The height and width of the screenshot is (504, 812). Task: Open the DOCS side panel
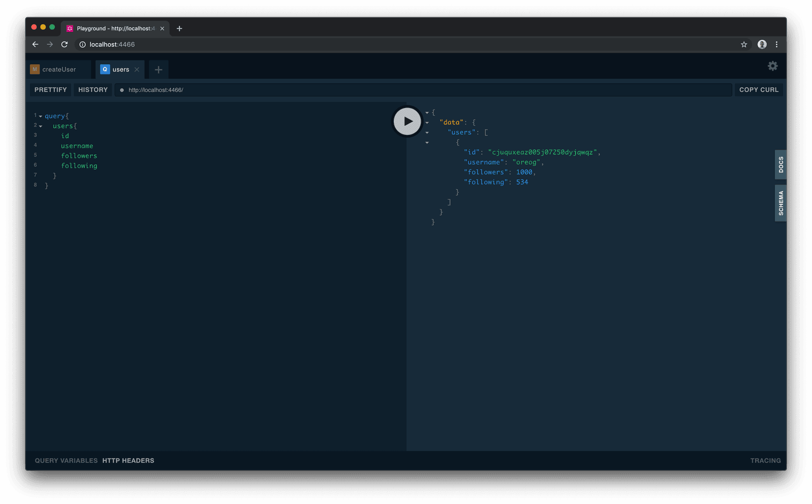click(781, 165)
